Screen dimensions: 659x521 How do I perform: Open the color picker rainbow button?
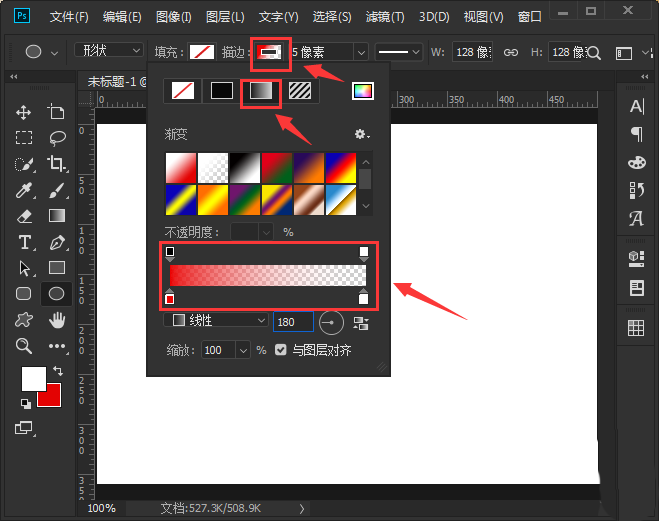363,91
